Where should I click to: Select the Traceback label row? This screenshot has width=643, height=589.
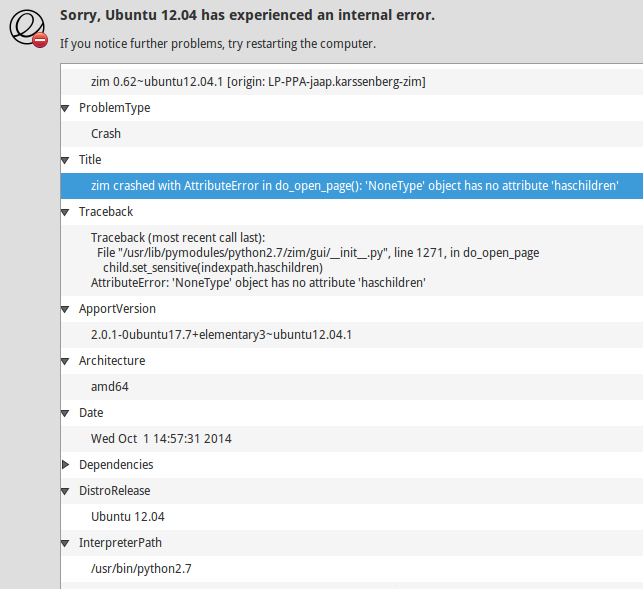point(352,212)
